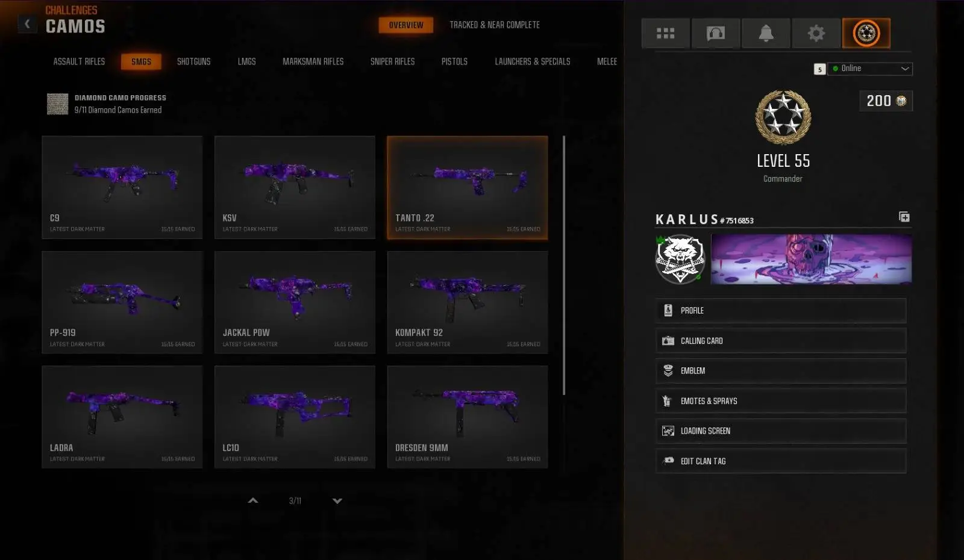Open the grid menu icon
964x560 pixels.
pos(665,33)
